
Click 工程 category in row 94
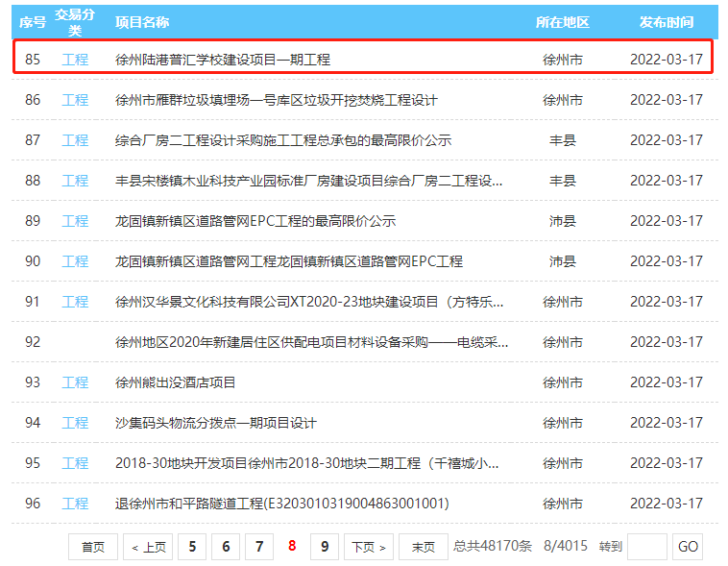(x=75, y=424)
